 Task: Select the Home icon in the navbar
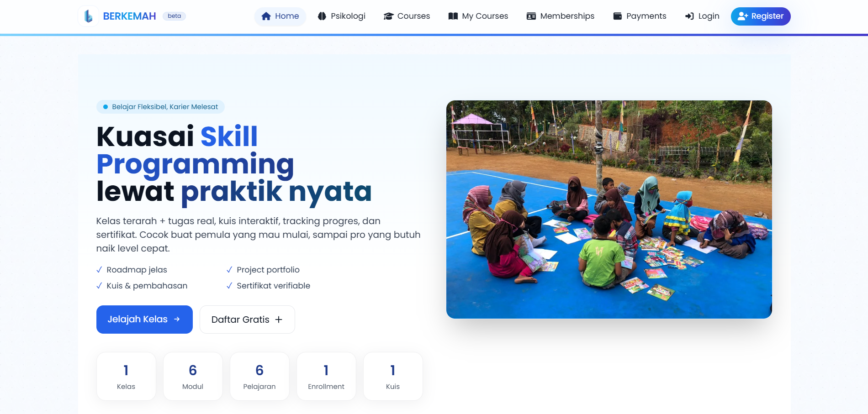[265, 16]
